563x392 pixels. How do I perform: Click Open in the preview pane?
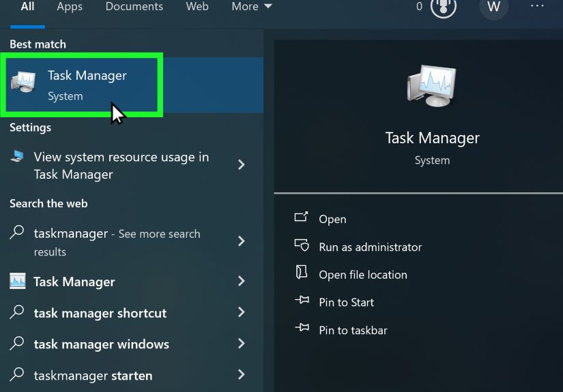click(332, 219)
